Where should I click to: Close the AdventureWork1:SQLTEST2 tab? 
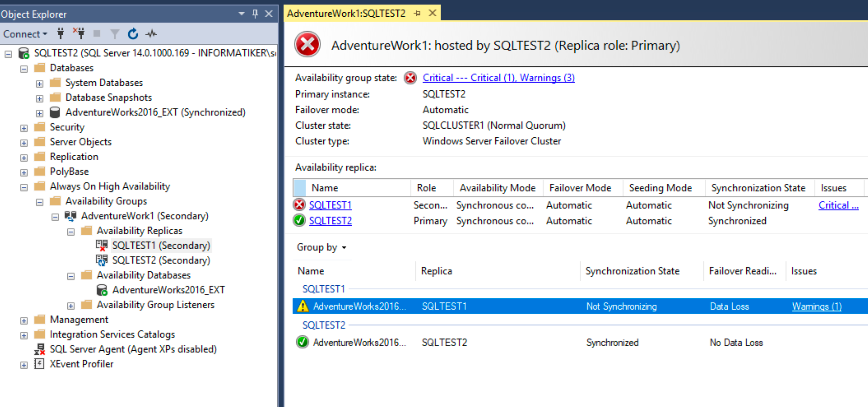432,13
